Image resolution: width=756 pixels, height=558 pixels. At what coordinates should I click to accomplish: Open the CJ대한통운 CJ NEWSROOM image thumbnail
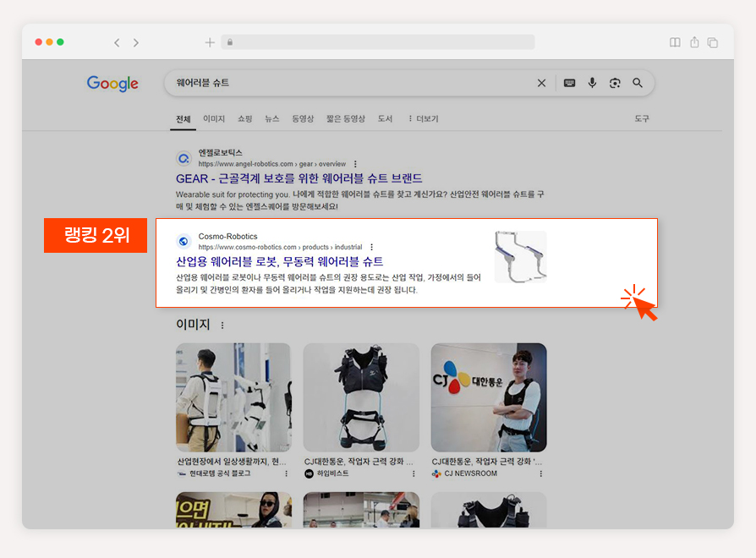(489, 397)
